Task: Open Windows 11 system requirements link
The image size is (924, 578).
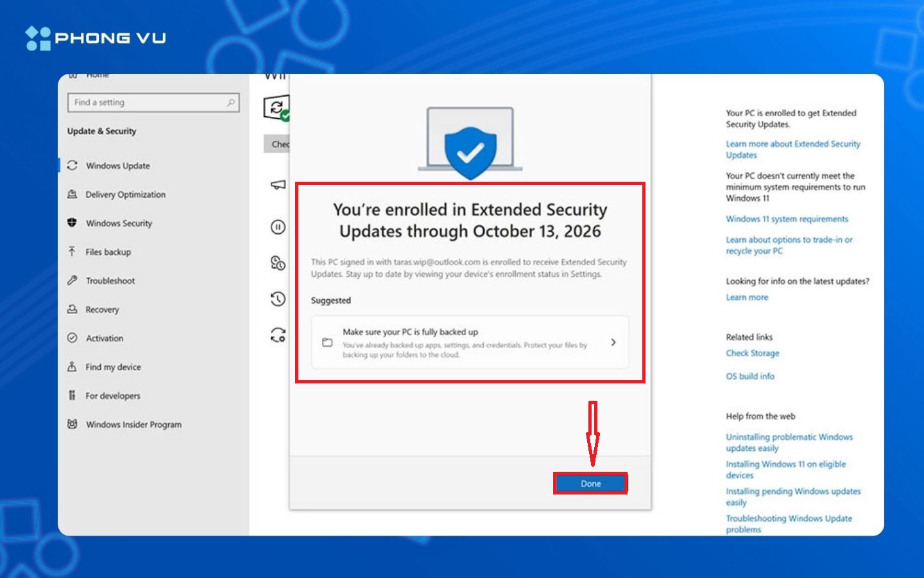Action: click(x=787, y=219)
